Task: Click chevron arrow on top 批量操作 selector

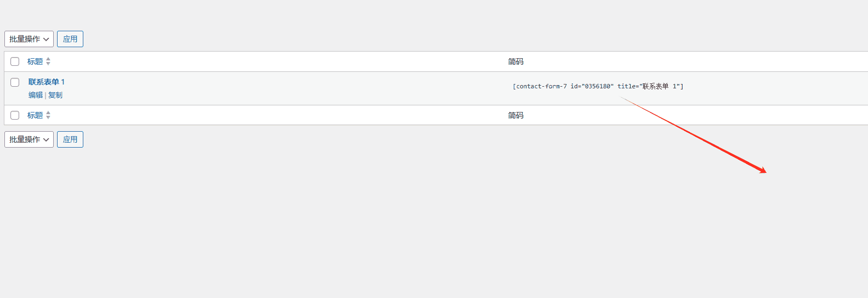Action: [46, 39]
